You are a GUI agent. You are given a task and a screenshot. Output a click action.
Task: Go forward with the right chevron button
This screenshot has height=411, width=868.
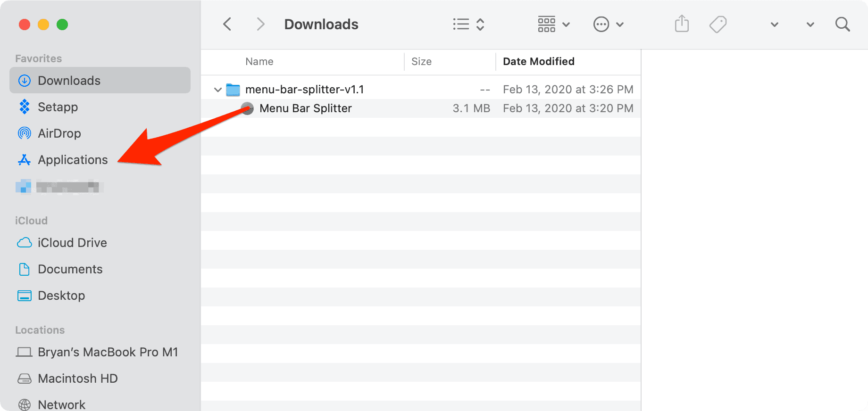[260, 24]
